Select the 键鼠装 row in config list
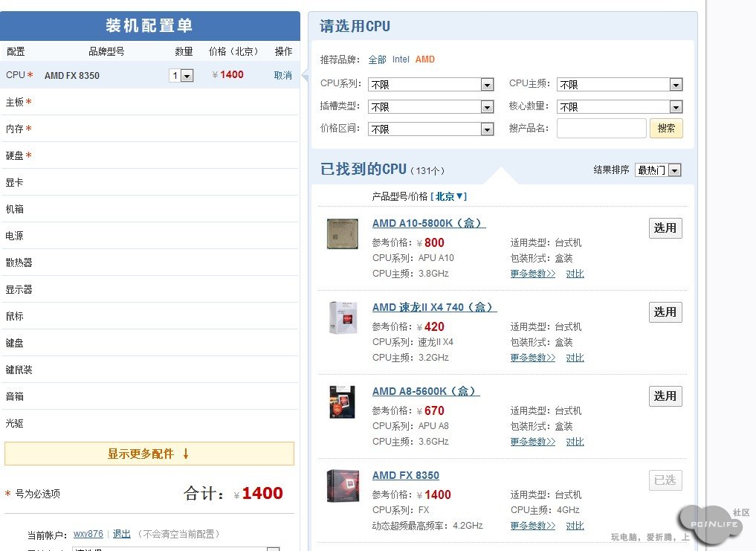The height and width of the screenshot is (551, 756). click(x=150, y=370)
